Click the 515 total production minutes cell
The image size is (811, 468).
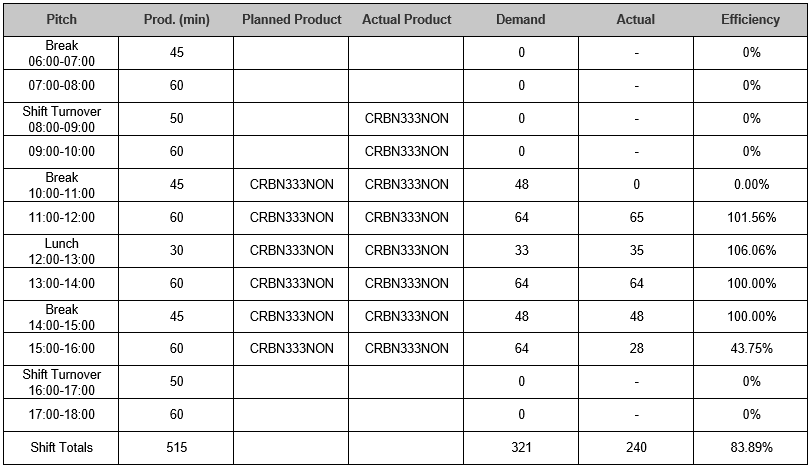[x=176, y=448]
